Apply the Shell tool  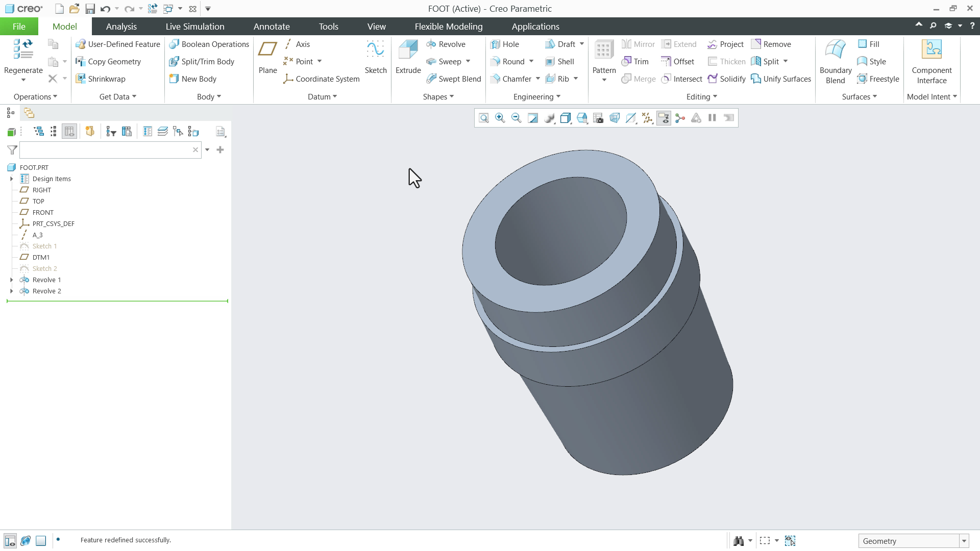560,61
